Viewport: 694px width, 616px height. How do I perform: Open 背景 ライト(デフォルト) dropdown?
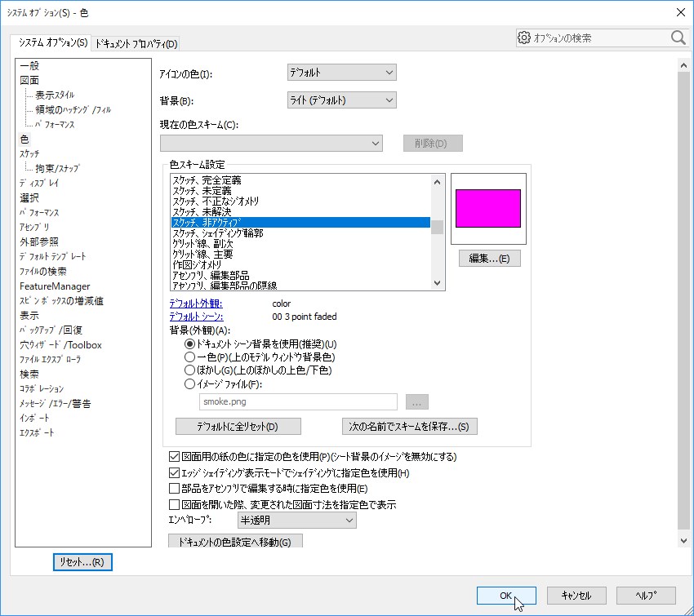tap(341, 100)
